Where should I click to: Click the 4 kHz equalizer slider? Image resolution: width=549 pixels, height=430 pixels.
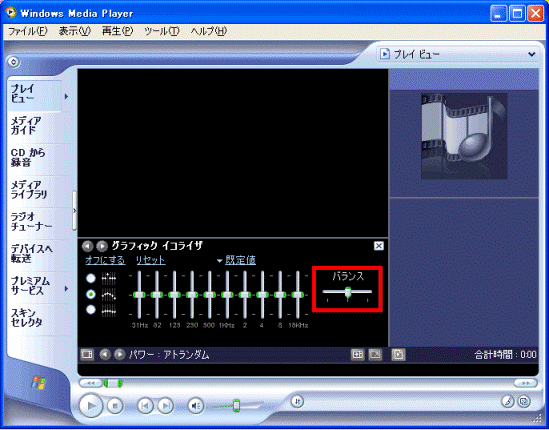(x=262, y=295)
